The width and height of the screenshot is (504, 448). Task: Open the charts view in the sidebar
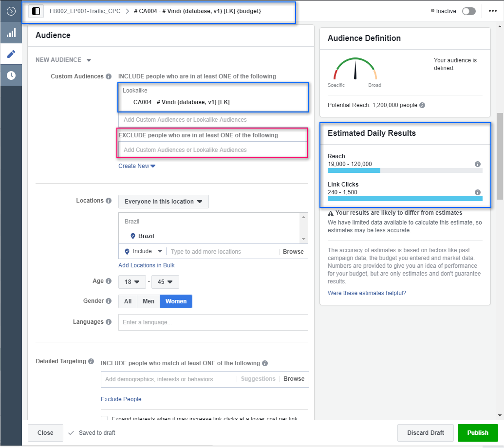pyautogui.click(x=11, y=33)
